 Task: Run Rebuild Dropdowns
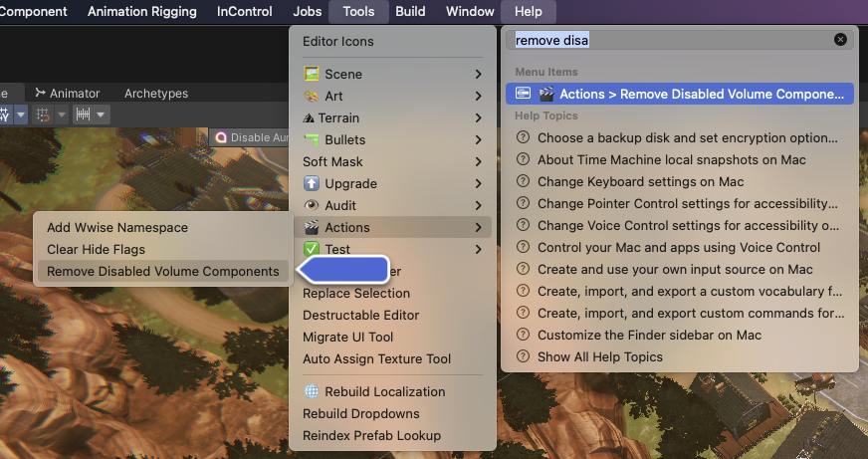coord(392,413)
